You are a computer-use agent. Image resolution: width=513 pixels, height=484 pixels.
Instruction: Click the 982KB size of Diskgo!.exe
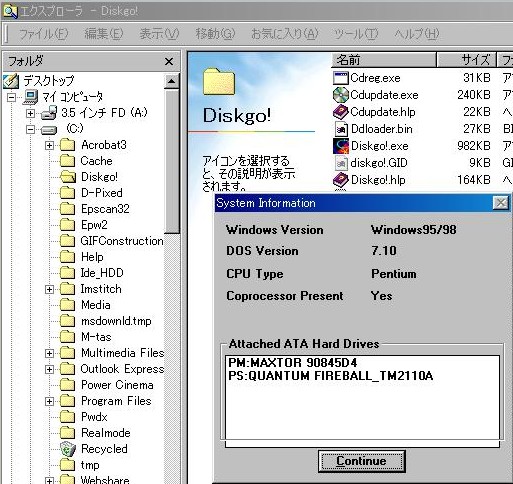(474, 146)
